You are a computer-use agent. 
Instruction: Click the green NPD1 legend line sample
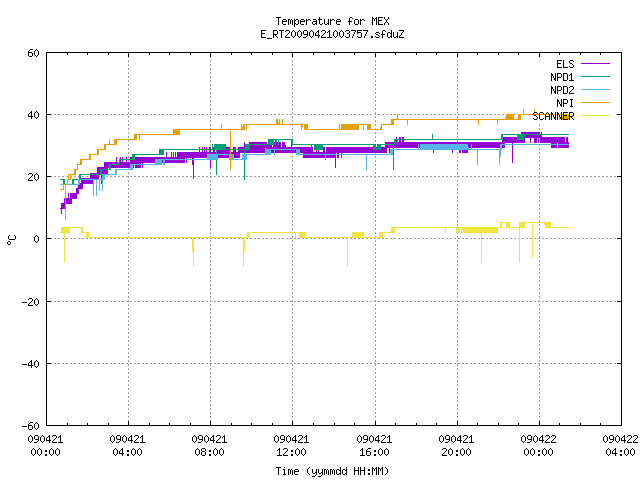595,76
